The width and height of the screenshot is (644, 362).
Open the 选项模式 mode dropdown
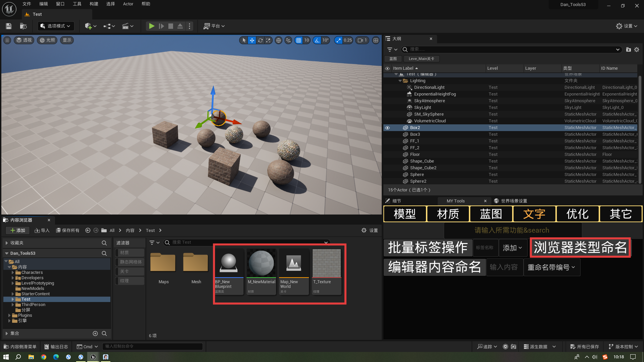pos(56,26)
